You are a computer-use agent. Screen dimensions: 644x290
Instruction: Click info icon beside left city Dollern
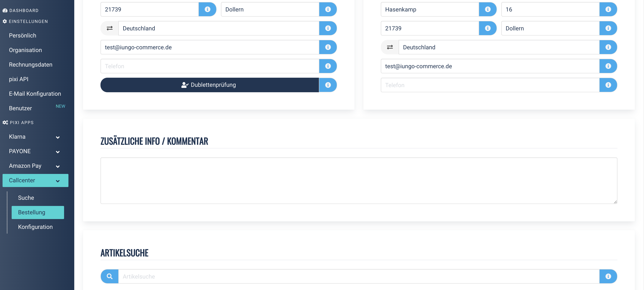click(x=328, y=9)
